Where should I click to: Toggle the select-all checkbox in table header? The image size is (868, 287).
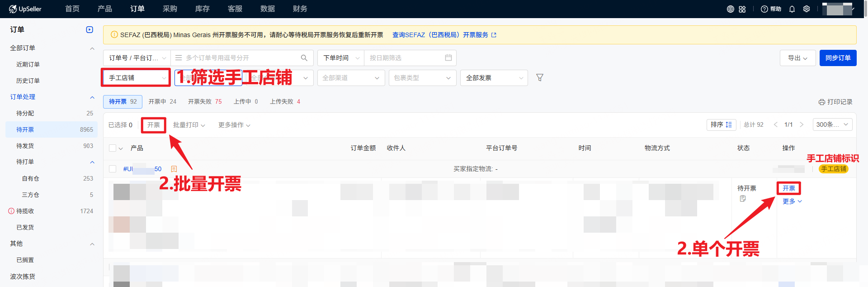(113, 148)
